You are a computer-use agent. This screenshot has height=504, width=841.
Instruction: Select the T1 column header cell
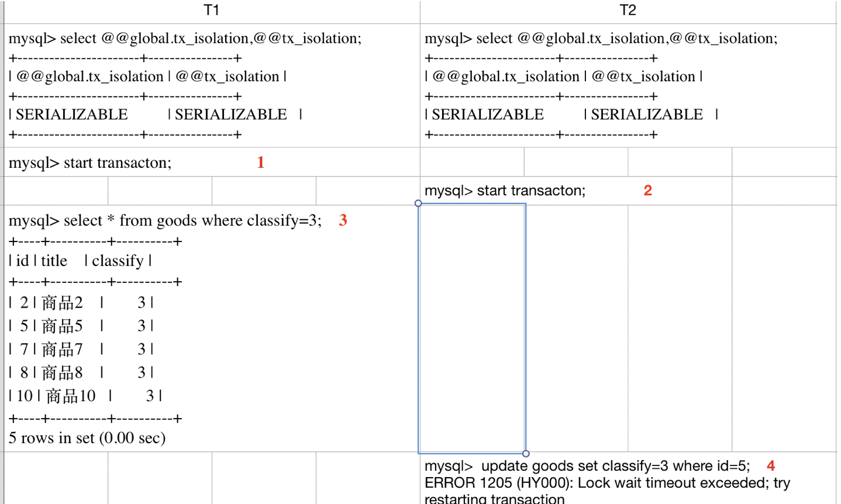point(212,11)
